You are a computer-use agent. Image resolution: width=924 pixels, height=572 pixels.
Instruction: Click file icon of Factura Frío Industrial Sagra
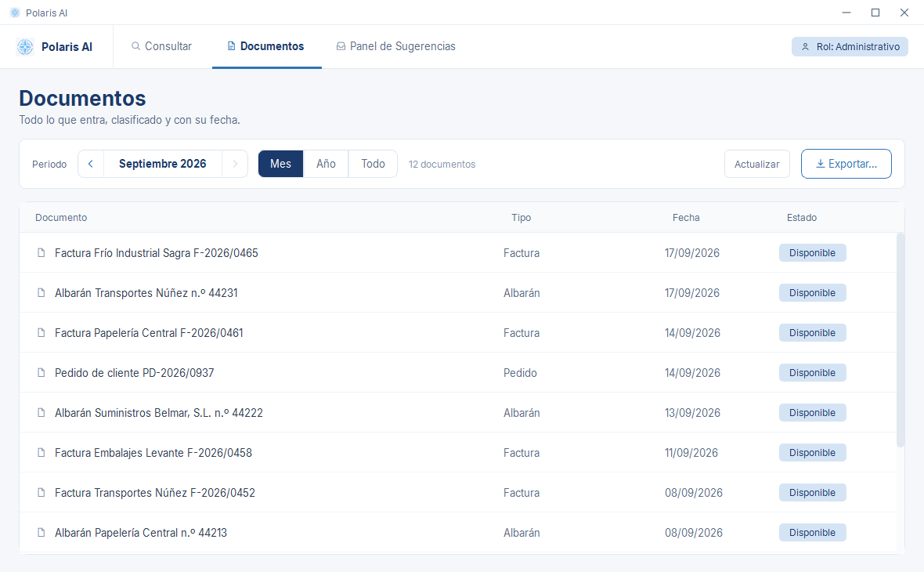(x=42, y=253)
